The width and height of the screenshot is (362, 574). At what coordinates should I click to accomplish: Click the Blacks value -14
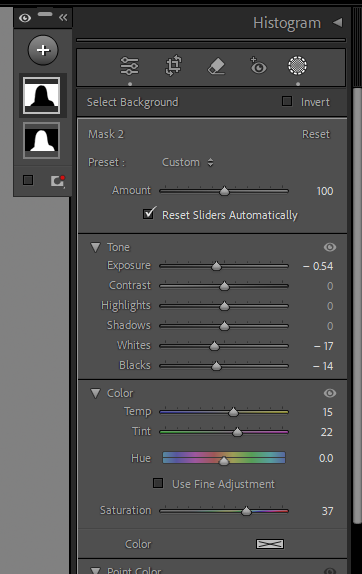coord(323,366)
